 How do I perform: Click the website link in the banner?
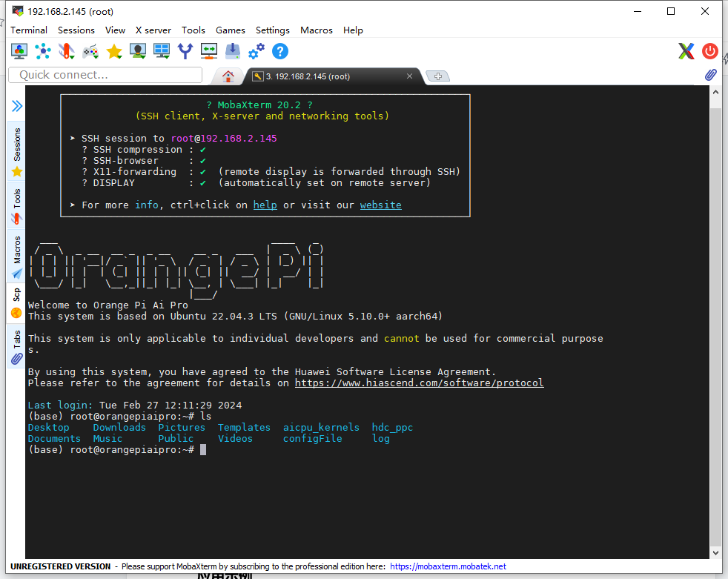coord(381,205)
